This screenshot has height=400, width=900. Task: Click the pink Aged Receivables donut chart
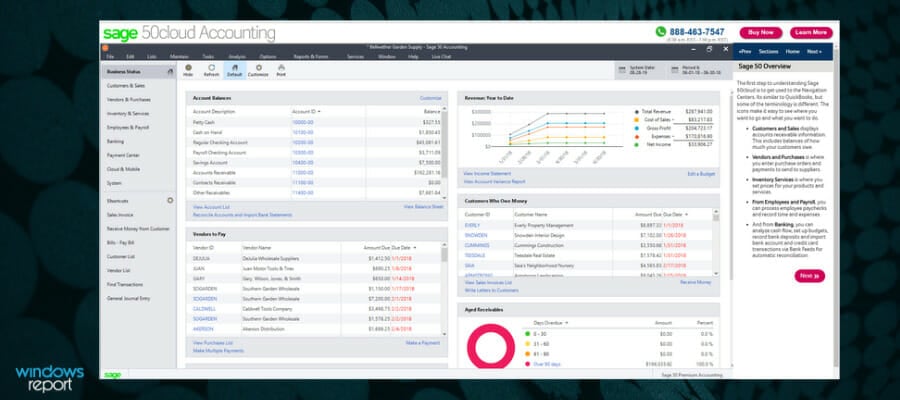coord(491,345)
